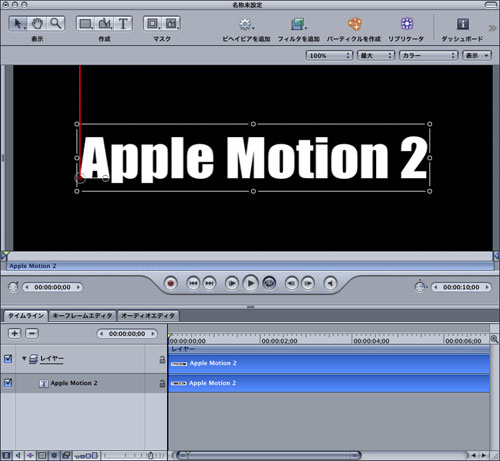Toggle filters display button in timeline footer

(66, 455)
